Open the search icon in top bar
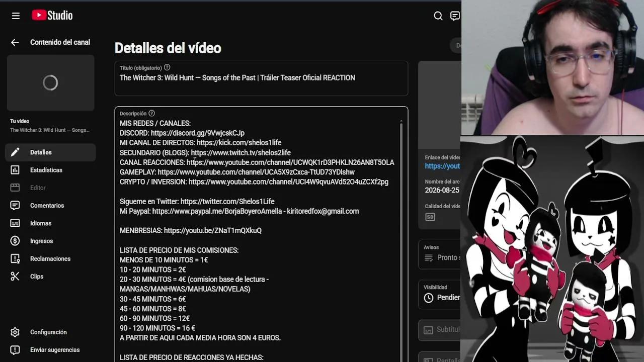The height and width of the screenshot is (362, 644). pos(438,16)
